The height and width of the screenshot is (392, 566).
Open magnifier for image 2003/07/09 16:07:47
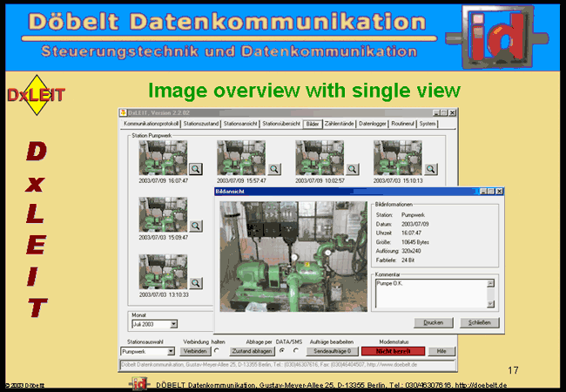point(196,169)
